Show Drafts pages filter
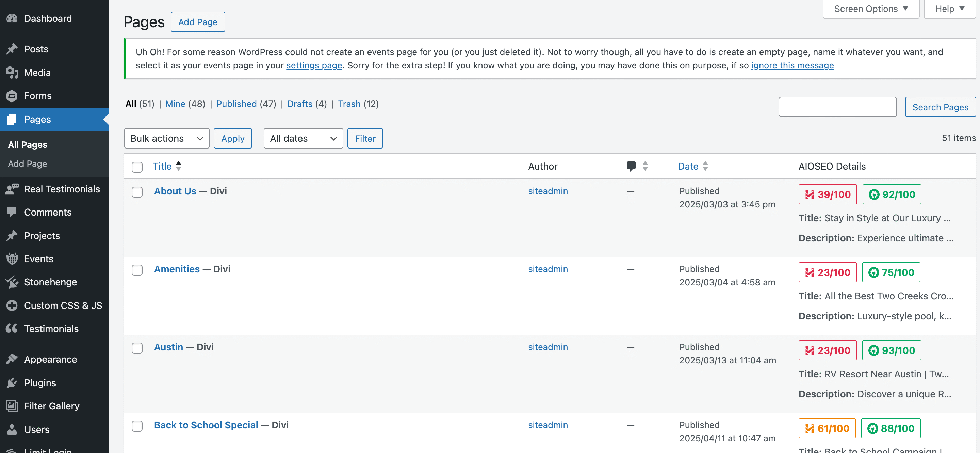 coord(300,104)
